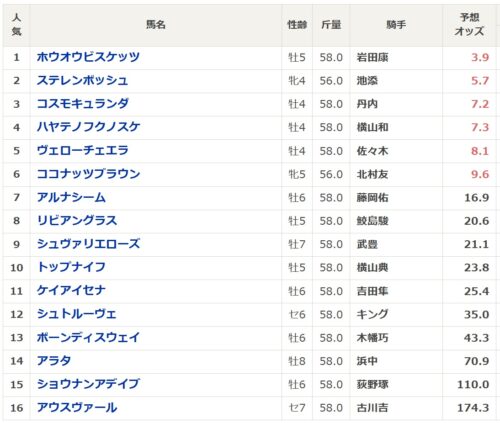Click the 馬名 column header
The image size is (500, 423).
(156, 25)
